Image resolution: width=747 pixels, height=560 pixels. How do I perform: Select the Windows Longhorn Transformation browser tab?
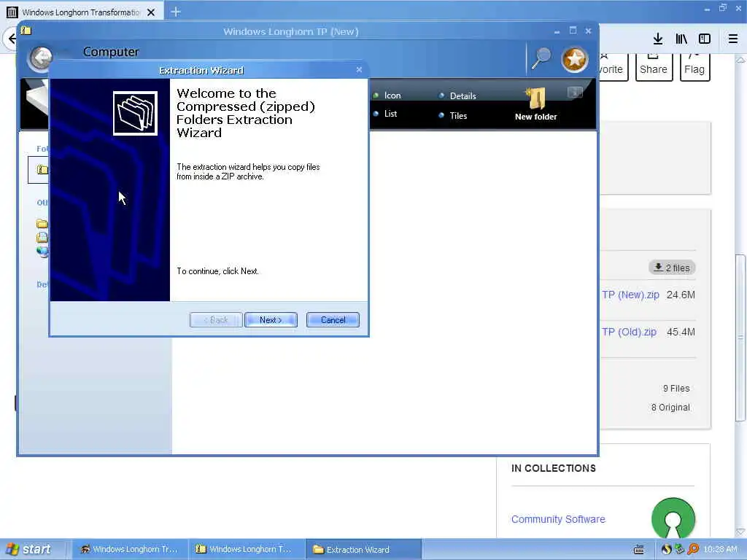point(82,12)
